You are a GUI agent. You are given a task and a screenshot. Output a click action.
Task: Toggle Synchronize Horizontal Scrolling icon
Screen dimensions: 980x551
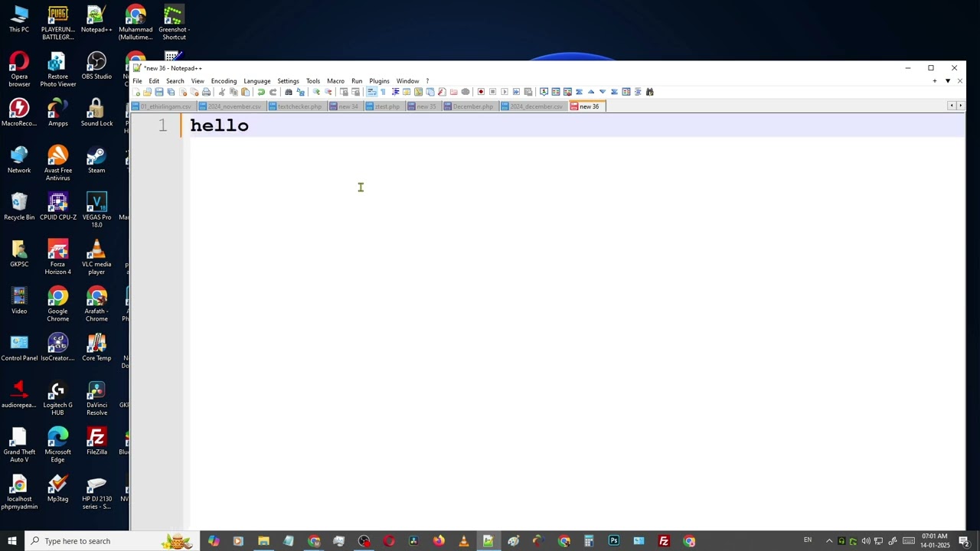(355, 92)
